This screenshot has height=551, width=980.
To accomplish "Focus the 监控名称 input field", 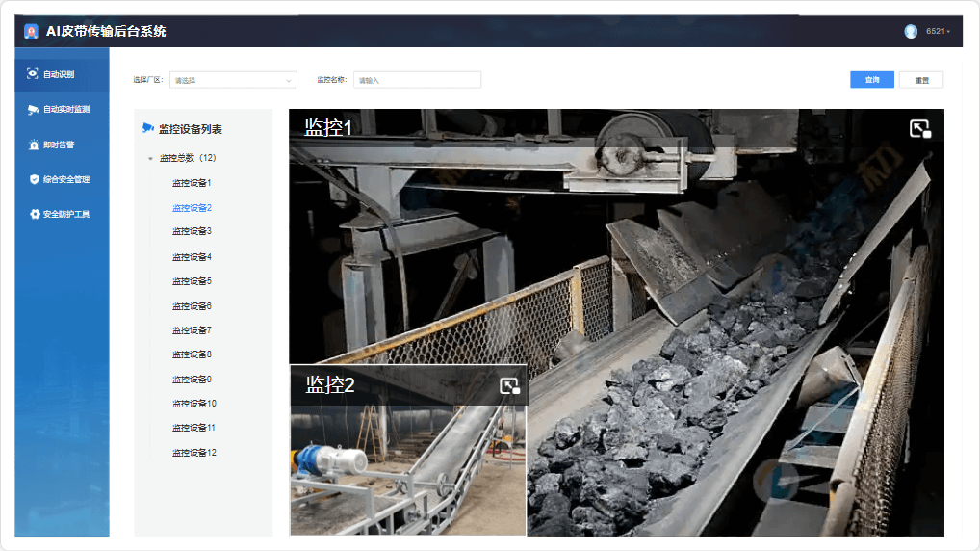I will [x=417, y=80].
